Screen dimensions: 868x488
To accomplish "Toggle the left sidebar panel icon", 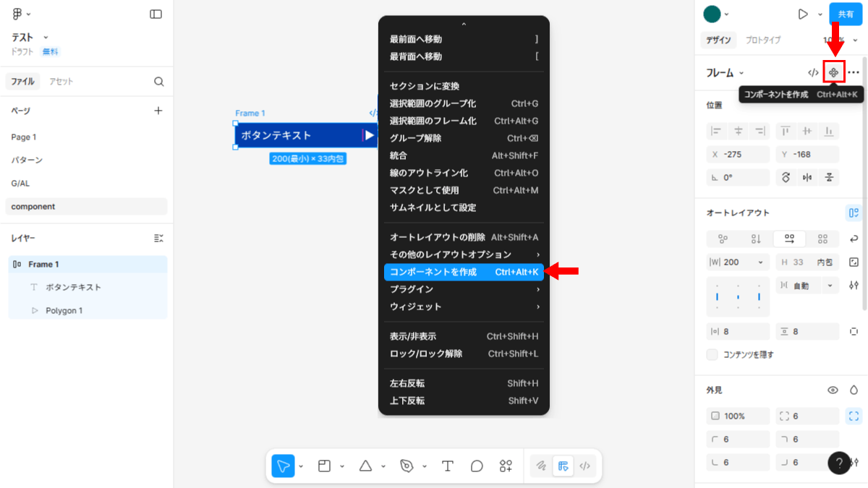I will pos(156,14).
